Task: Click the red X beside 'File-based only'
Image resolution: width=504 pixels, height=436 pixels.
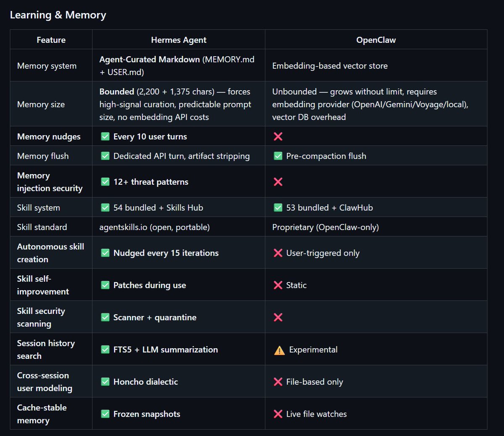Action: click(278, 382)
